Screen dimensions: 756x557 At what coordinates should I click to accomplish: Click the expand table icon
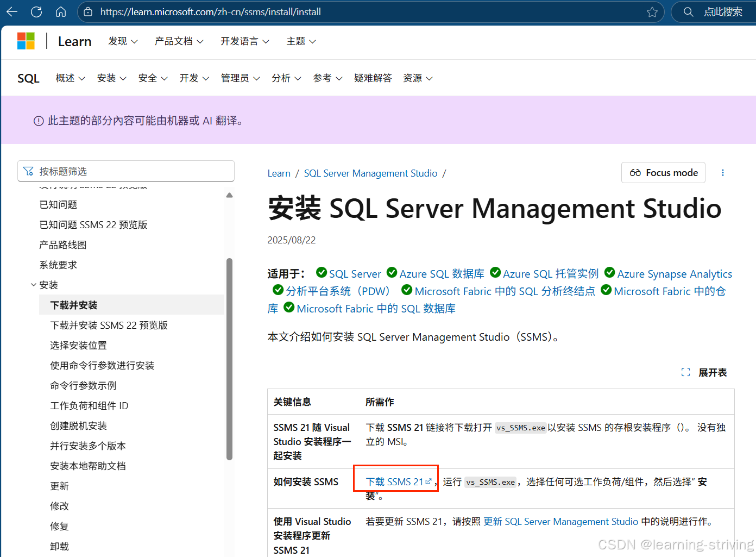pyautogui.click(x=685, y=372)
